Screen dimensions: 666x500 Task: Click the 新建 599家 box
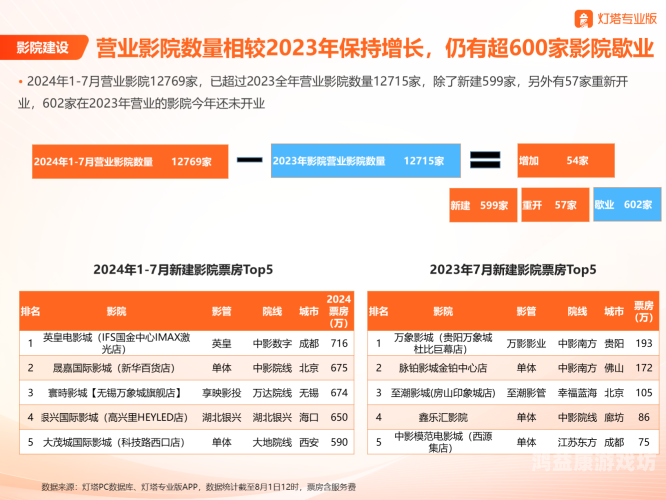[x=483, y=205]
